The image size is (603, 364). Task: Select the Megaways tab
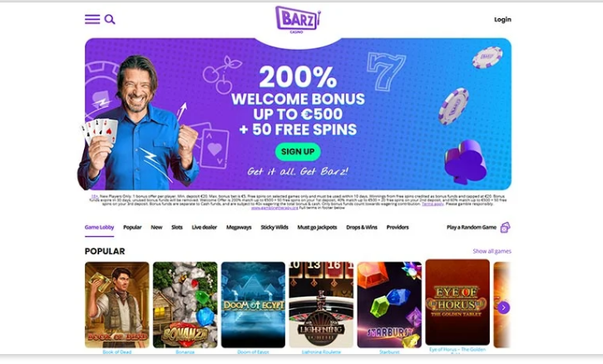point(239,227)
